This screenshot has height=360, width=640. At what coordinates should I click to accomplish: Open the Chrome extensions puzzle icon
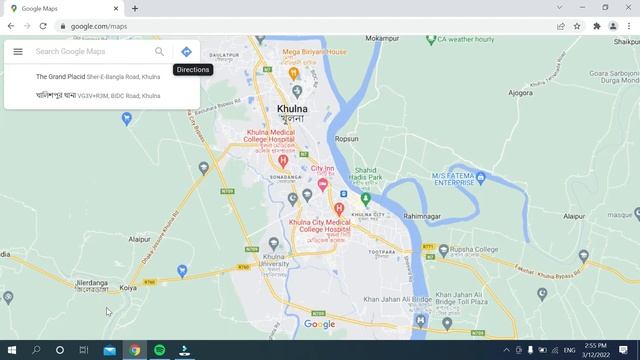click(597, 26)
